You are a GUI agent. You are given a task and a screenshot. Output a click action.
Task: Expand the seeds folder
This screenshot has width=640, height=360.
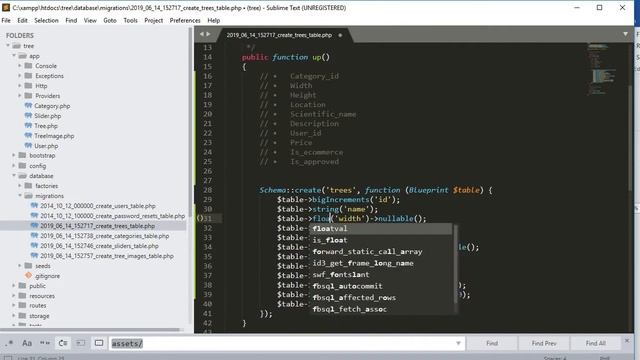(19, 266)
